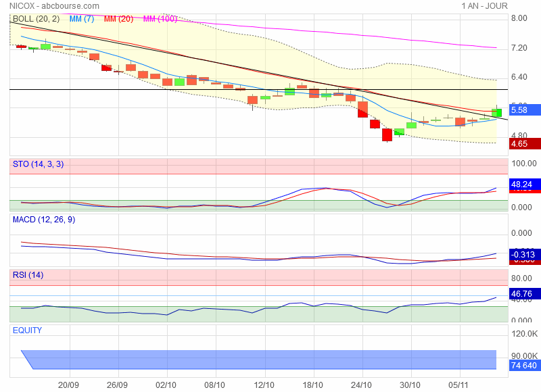Screen dimensions: 541x392
Task: Click the 24/10 date axis label
Action: tap(361, 385)
